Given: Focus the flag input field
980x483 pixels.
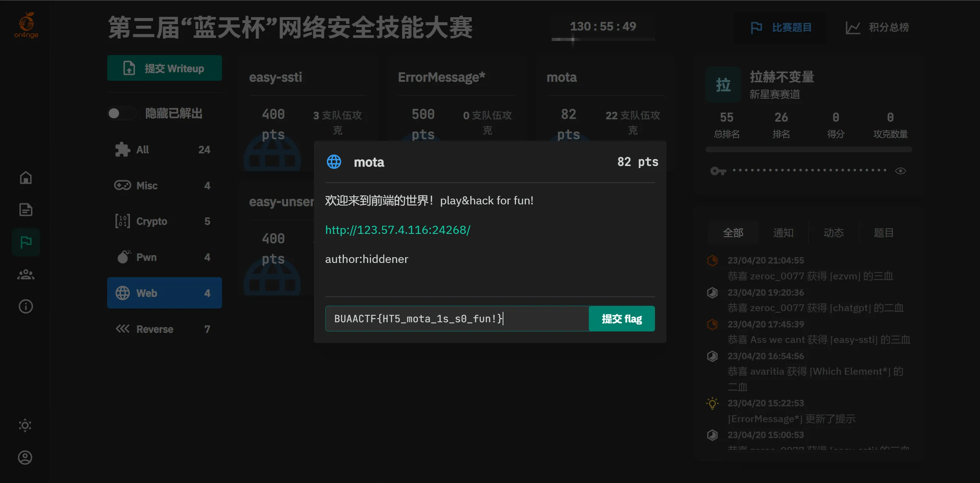Looking at the screenshot, I should (456, 318).
